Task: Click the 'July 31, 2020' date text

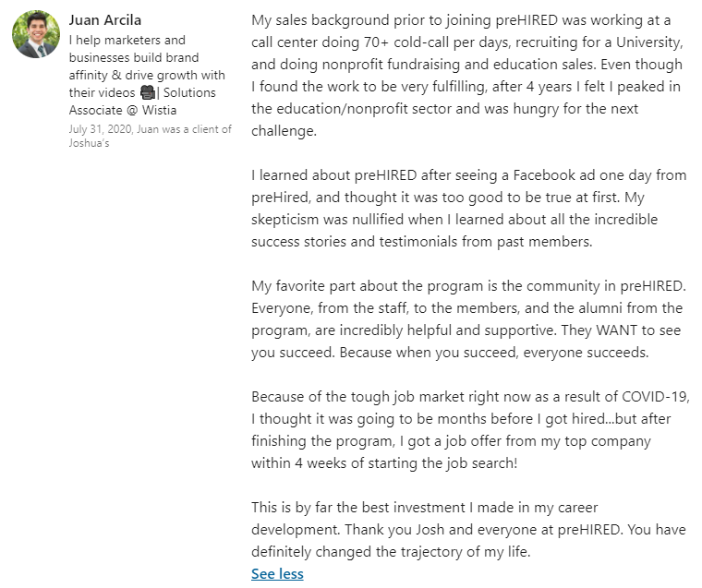Action: click(100, 129)
